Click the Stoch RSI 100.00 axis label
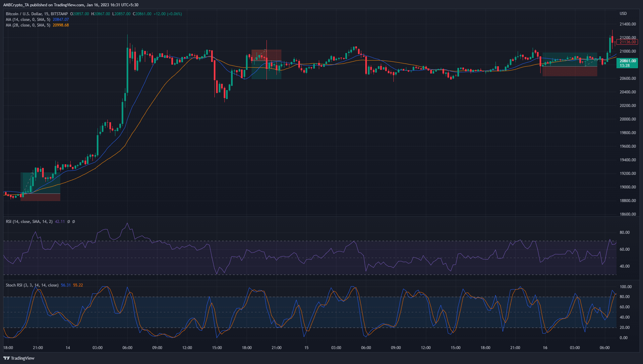 click(x=626, y=287)
